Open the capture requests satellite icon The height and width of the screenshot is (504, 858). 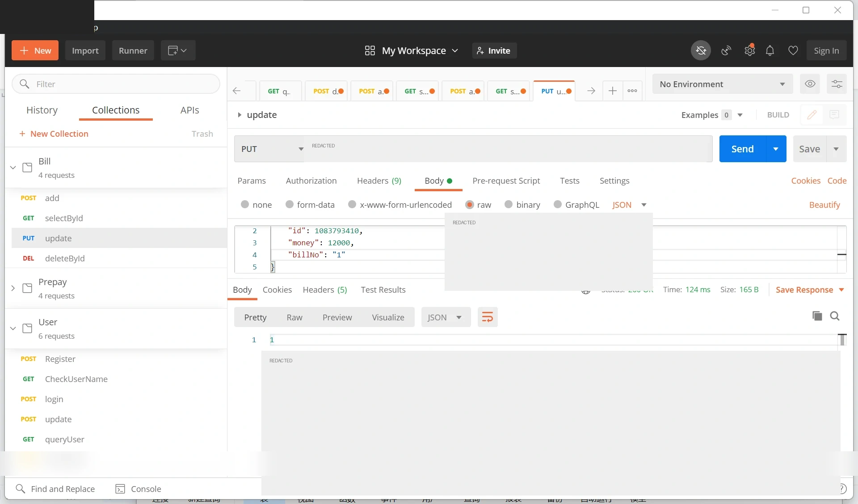pos(726,50)
